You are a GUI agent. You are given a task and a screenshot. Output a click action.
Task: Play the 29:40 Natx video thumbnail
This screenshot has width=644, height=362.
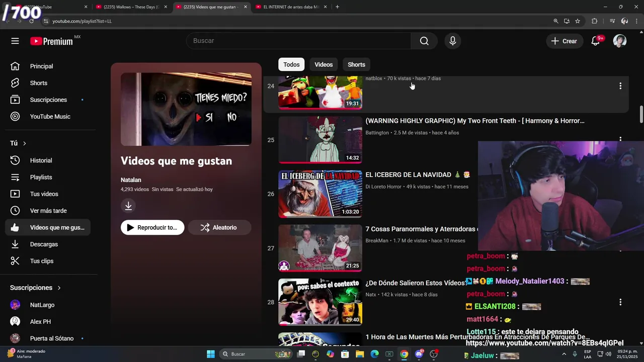coord(320,302)
